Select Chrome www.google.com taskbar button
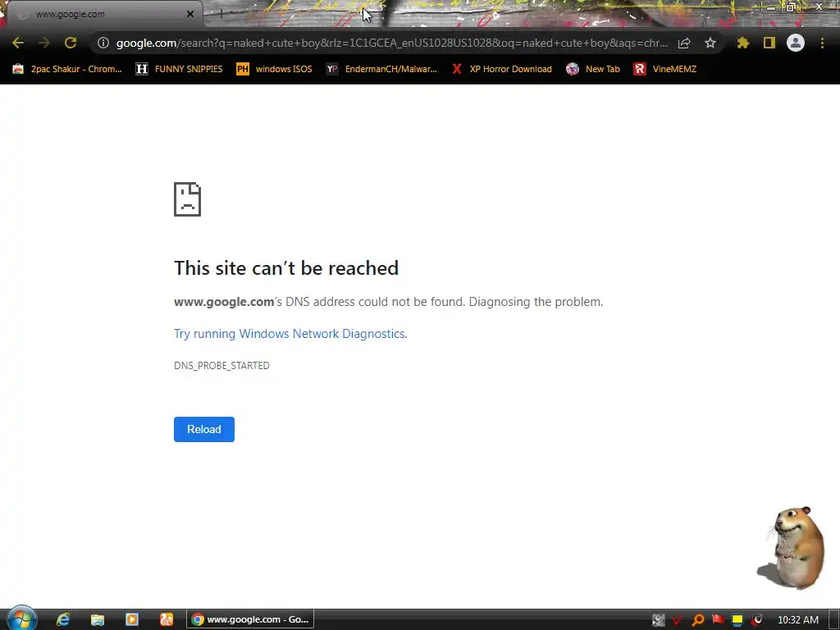 tap(250, 619)
